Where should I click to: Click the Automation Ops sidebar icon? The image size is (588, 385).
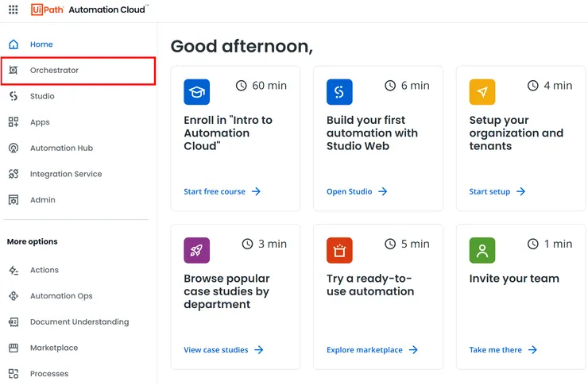tap(14, 296)
